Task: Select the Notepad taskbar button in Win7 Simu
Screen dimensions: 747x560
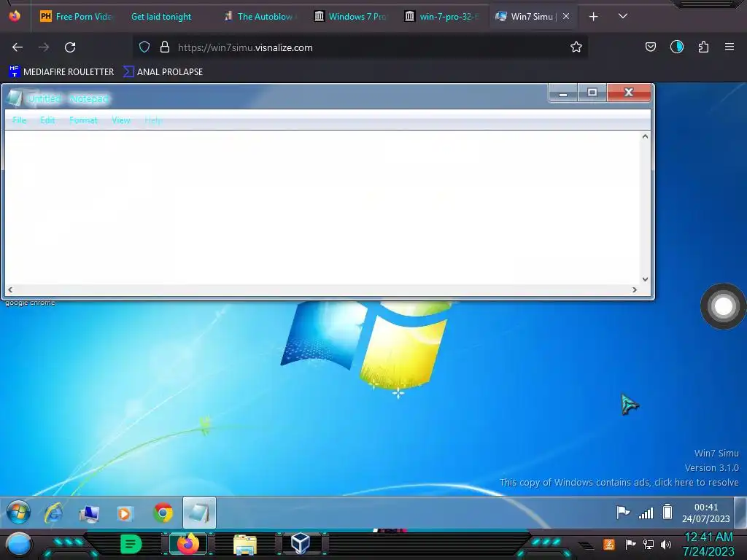Action: click(x=199, y=513)
